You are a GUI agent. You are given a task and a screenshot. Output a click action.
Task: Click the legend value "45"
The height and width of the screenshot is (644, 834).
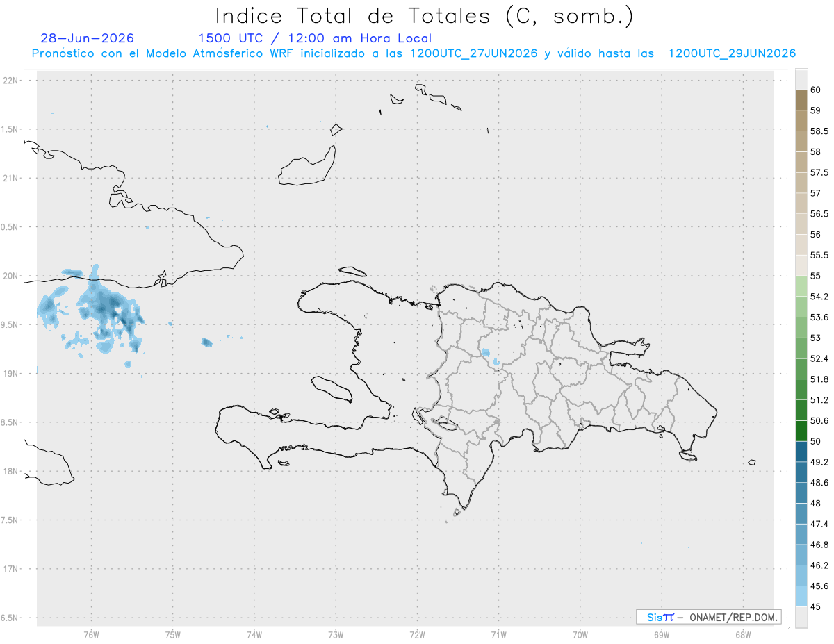pyautogui.click(x=815, y=606)
